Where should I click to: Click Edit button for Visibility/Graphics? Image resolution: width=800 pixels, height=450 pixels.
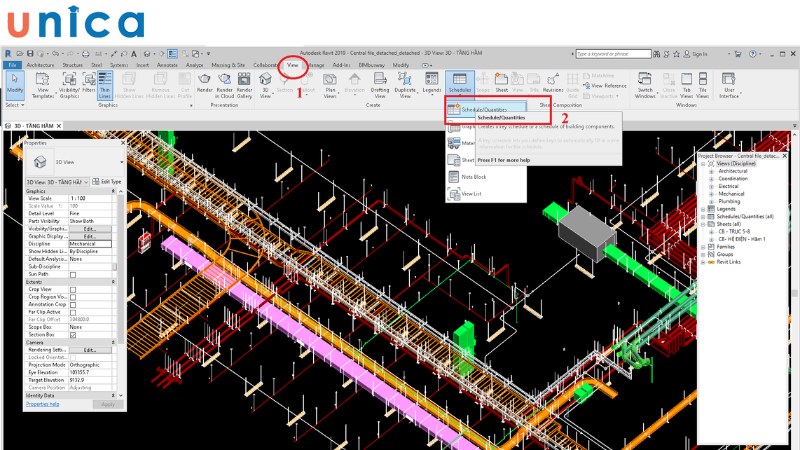coord(90,229)
